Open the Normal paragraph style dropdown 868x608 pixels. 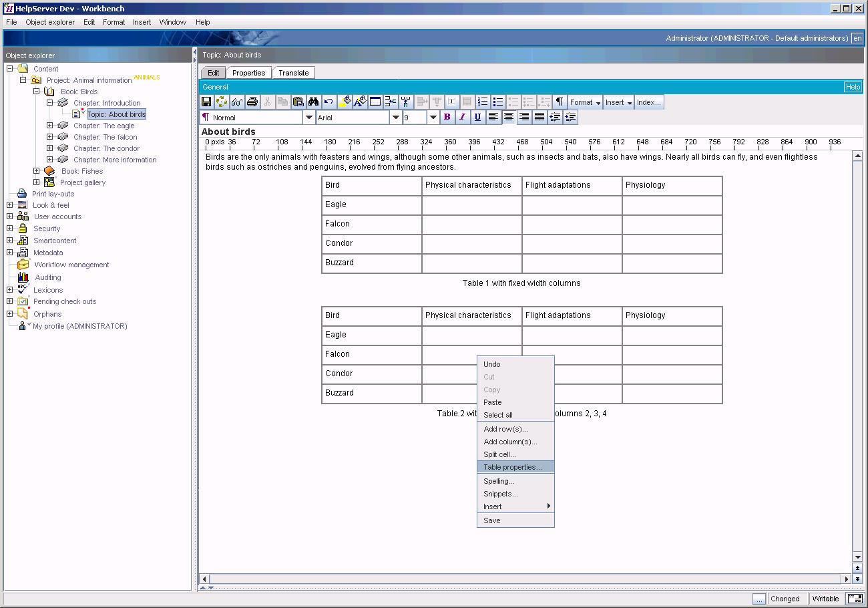point(309,118)
